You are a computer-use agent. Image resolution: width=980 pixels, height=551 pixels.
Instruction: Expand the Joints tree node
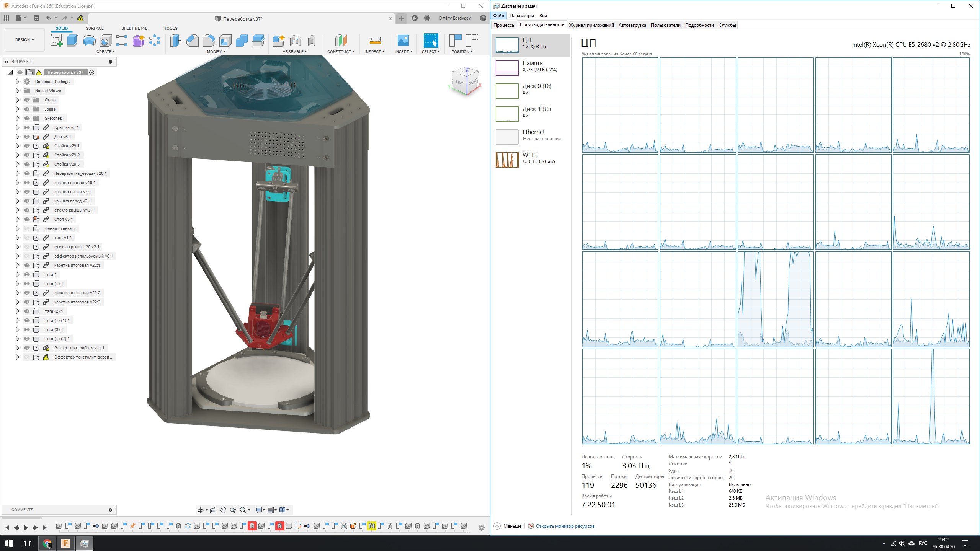coord(17,109)
